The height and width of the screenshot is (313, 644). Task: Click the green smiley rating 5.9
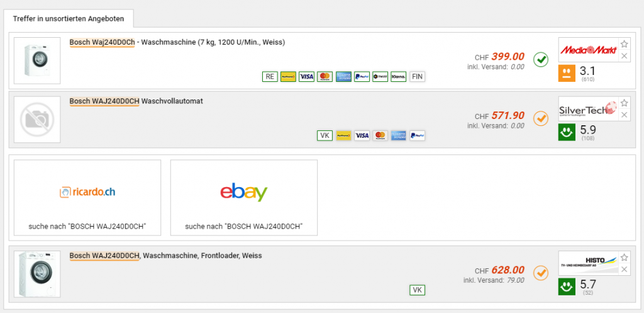567,132
